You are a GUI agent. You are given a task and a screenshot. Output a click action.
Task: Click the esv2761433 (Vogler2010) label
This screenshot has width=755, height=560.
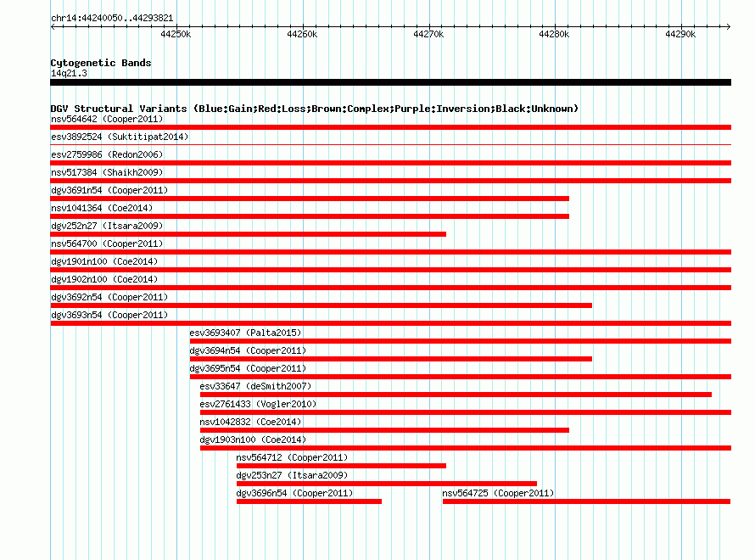258,404
